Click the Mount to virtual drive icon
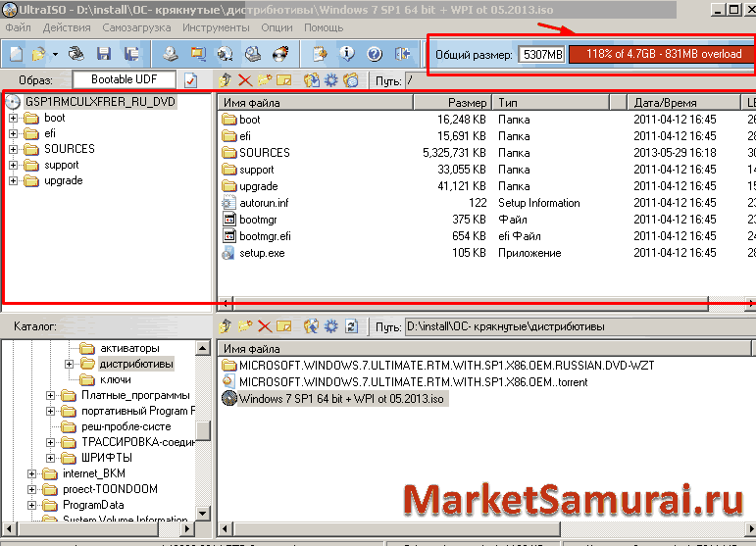The height and width of the screenshot is (546, 756). click(x=226, y=54)
